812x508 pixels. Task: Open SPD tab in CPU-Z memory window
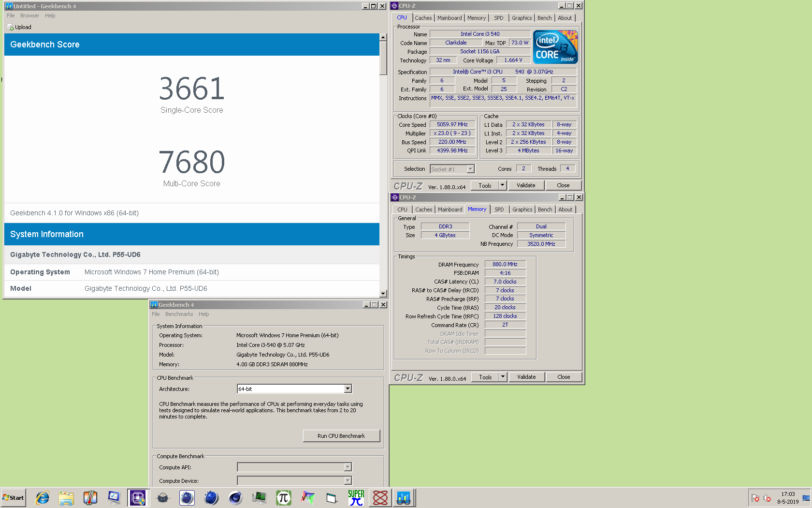(499, 209)
